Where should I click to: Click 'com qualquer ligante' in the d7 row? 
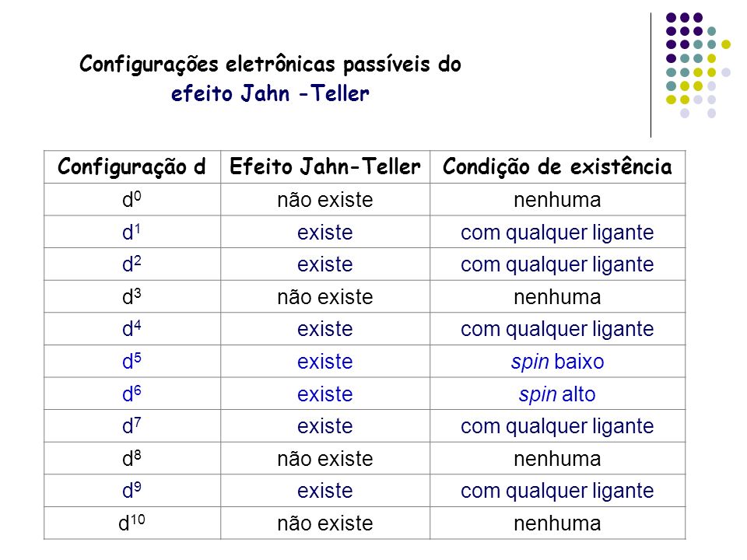pyautogui.click(x=557, y=426)
